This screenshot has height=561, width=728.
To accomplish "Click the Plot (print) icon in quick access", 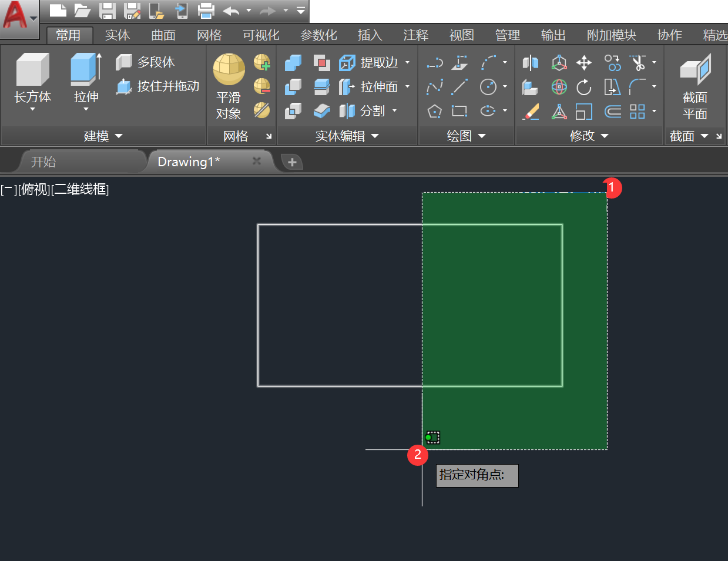I will point(206,10).
